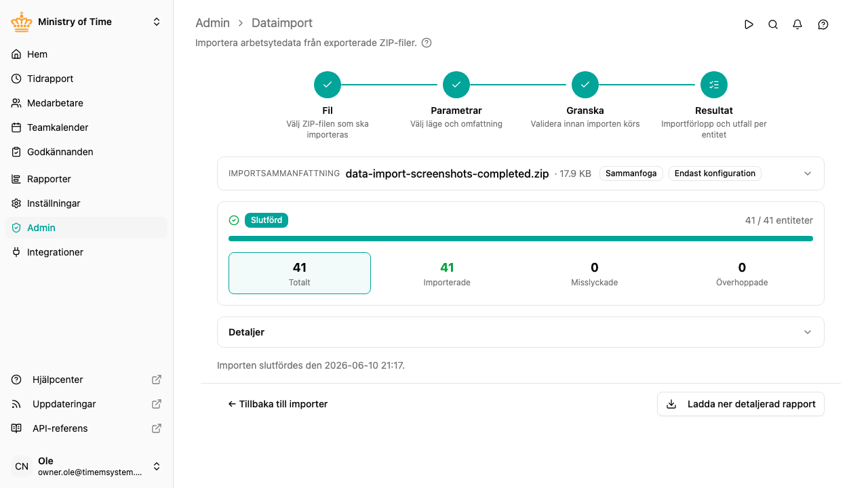The width and height of the screenshot is (868, 488).
Task: Select Integrationer menu item
Action: pyautogui.click(x=86, y=252)
